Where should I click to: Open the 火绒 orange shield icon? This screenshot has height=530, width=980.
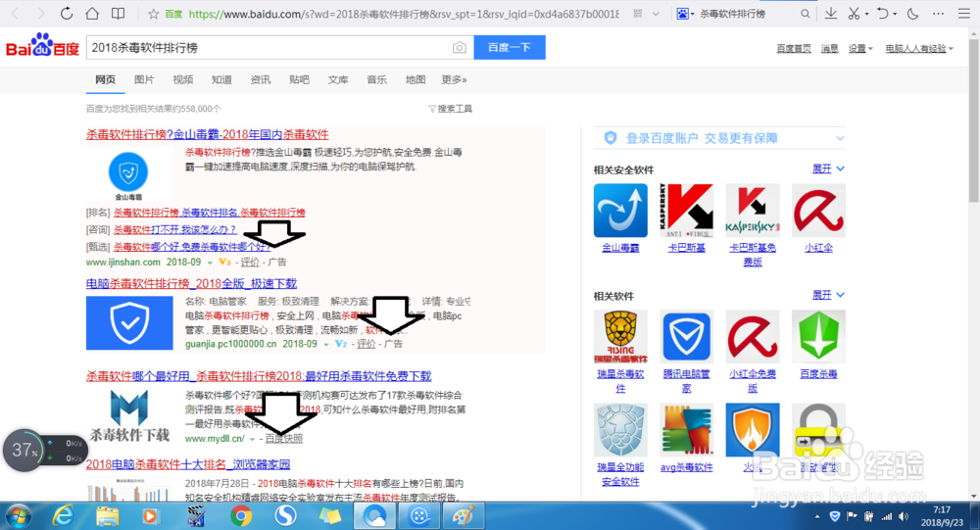coord(753,430)
